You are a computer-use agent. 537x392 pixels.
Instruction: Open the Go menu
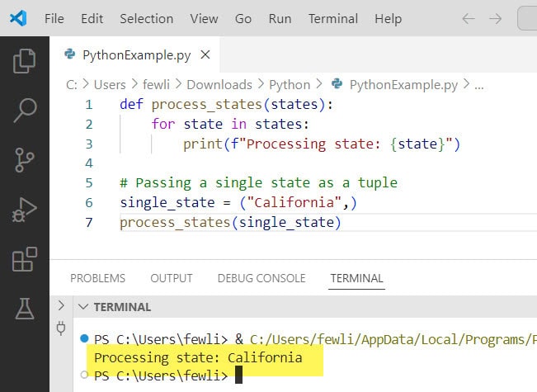click(243, 18)
